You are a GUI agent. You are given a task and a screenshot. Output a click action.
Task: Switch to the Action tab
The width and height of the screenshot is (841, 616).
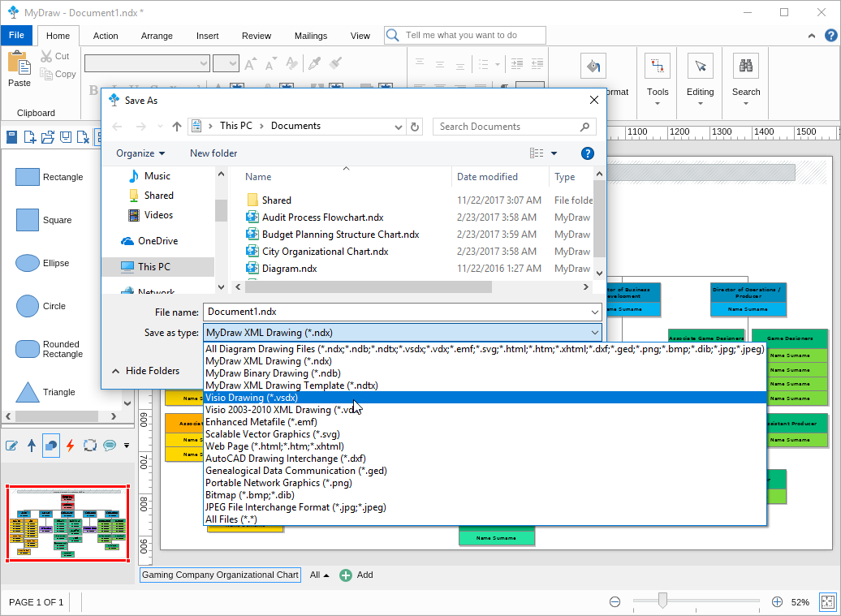tap(106, 36)
